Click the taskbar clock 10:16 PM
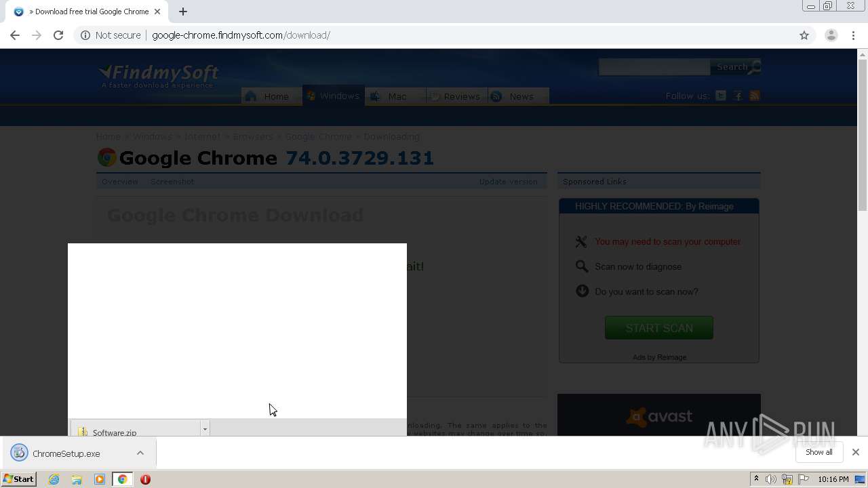Image resolution: width=868 pixels, height=488 pixels. coord(833,479)
